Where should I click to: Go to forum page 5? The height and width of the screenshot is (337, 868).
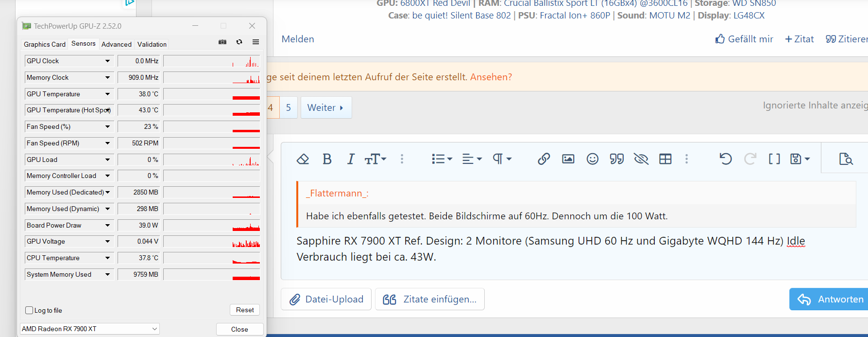point(289,107)
